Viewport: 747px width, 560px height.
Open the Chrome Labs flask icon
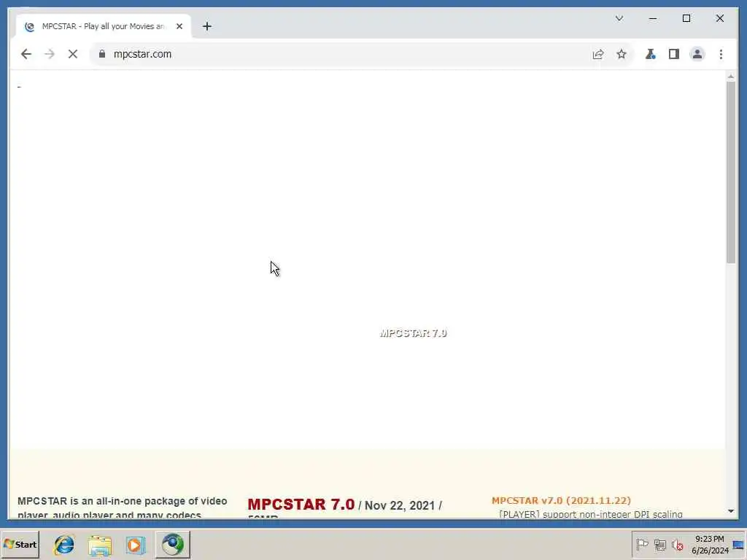(650, 54)
